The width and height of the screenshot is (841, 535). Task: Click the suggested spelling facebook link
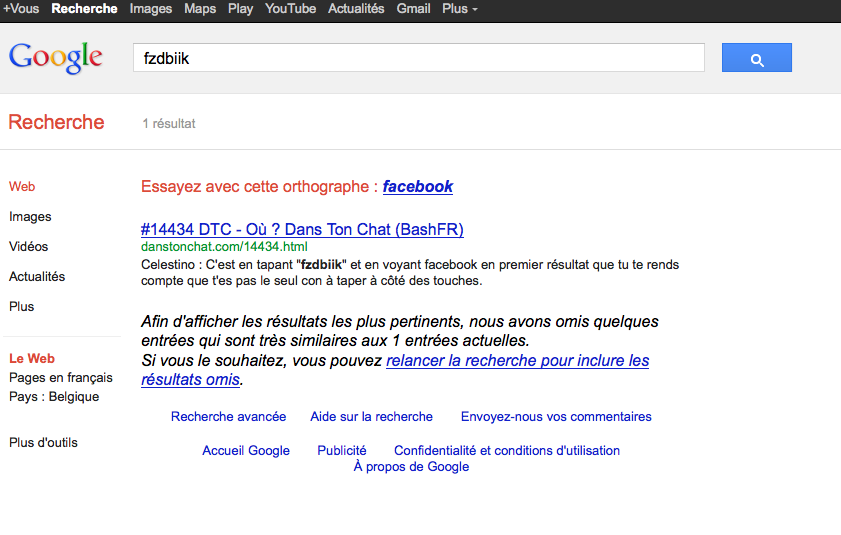pos(417,187)
